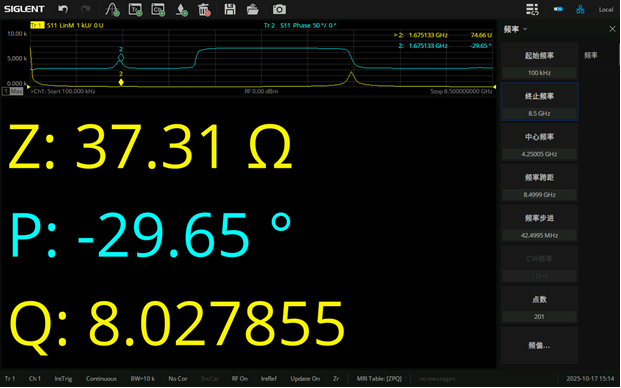Open the network LAN status icon

point(580,9)
